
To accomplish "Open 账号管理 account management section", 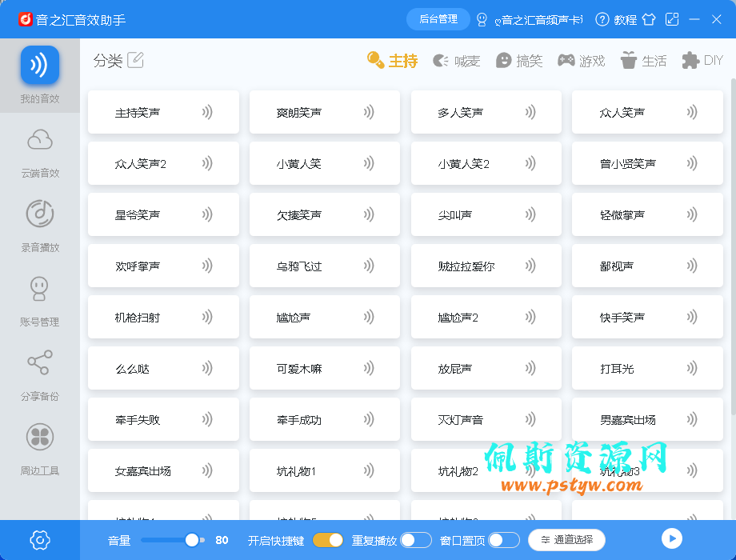I will [40, 302].
